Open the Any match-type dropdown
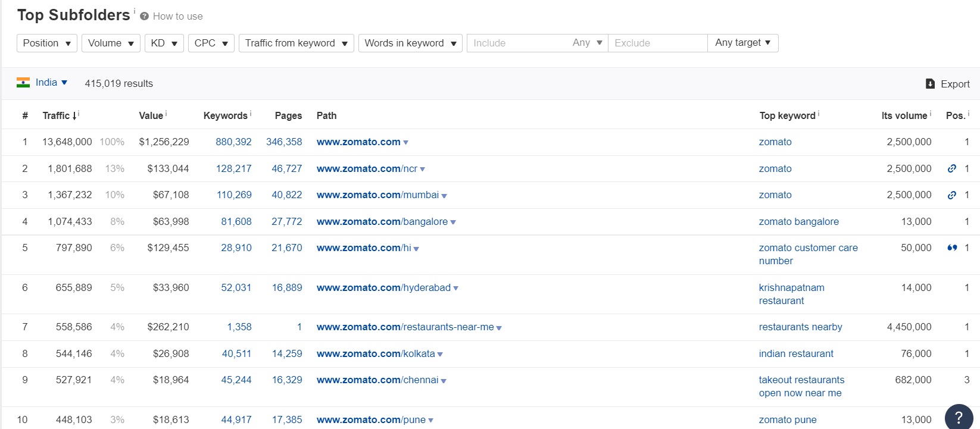Image resolution: width=980 pixels, height=429 pixels. click(588, 43)
